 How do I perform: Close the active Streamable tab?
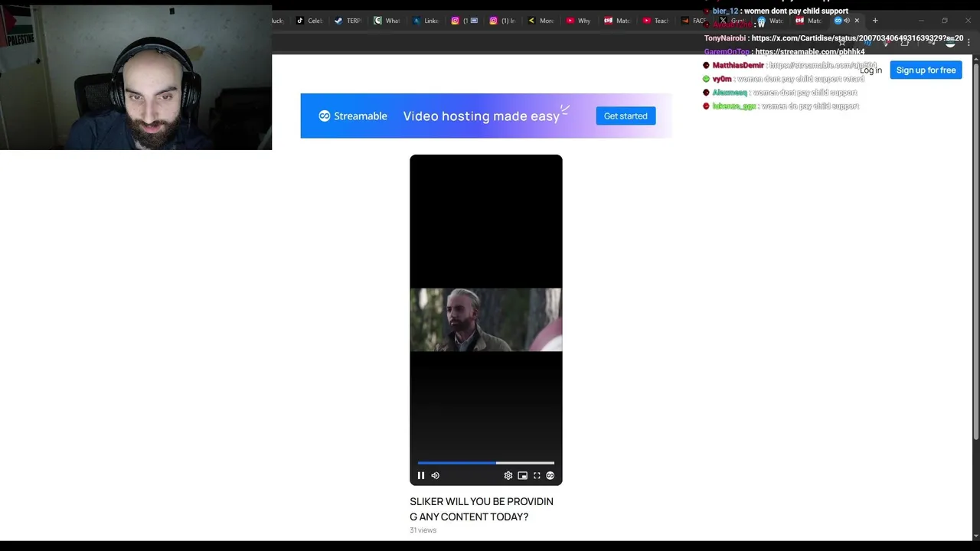pyautogui.click(x=857, y=21)
